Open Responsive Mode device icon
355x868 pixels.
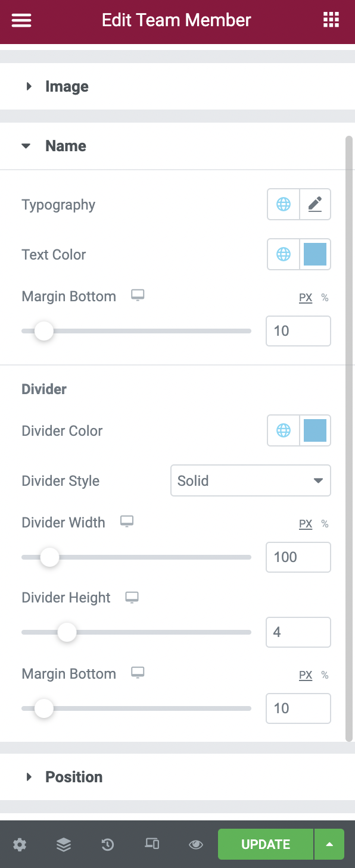[151, 844]
